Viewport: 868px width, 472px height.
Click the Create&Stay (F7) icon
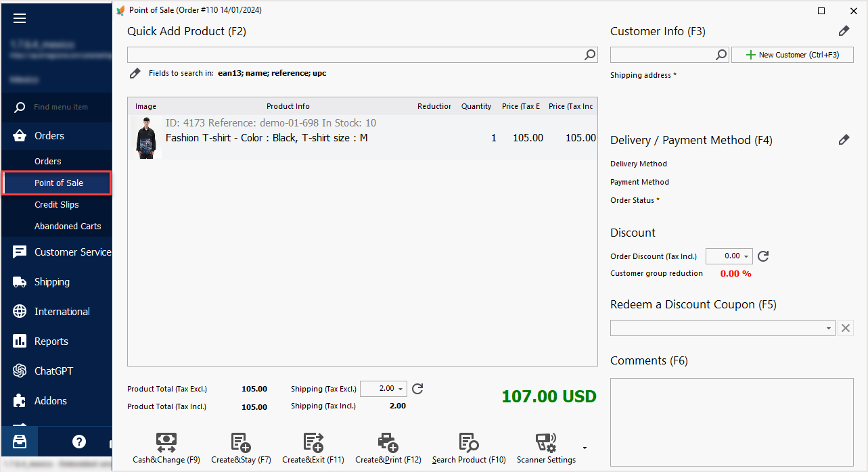[241, 443]
